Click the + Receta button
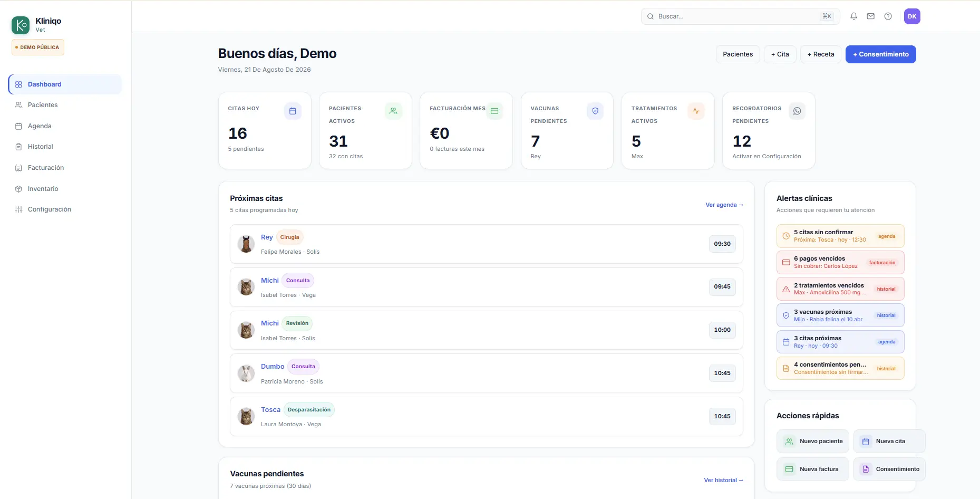Image resolution: width=980 pixels, height=499 pixels. click(821, 54)
